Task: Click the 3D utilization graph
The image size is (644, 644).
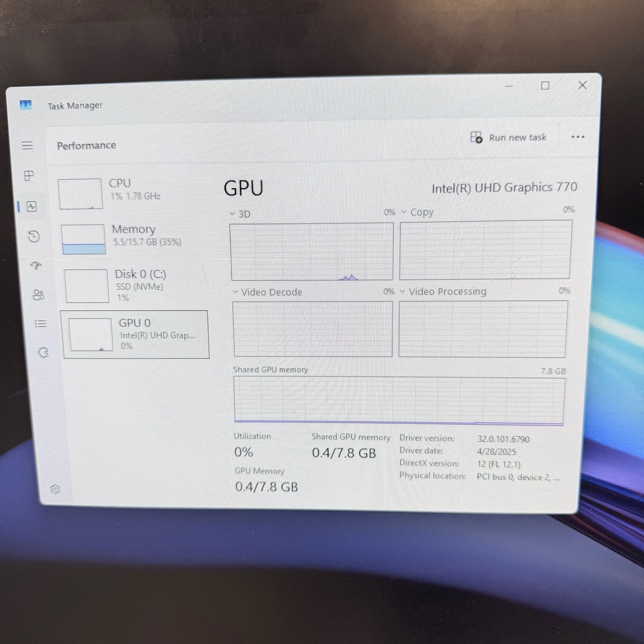Action: tap(312, 252)
